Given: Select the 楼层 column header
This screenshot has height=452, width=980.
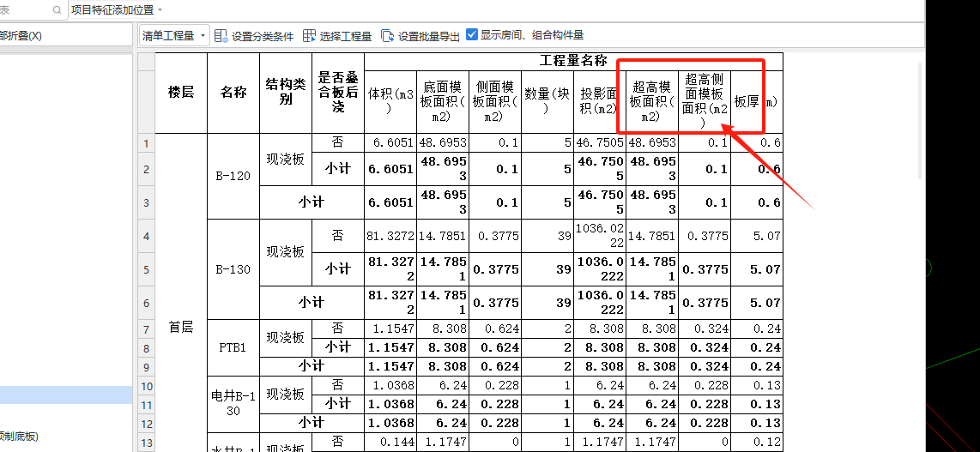Looking at the screenshot, I should point(181,93).
